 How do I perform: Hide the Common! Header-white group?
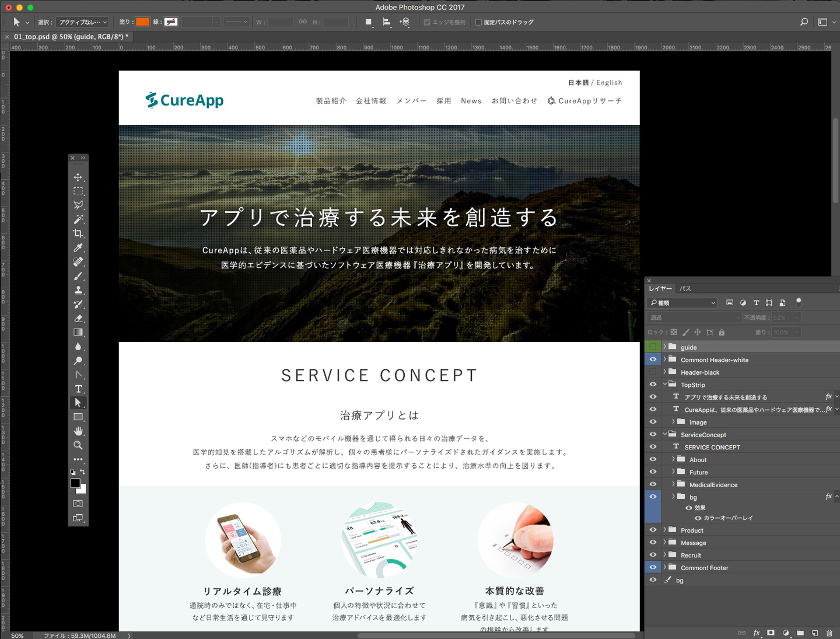653,359
